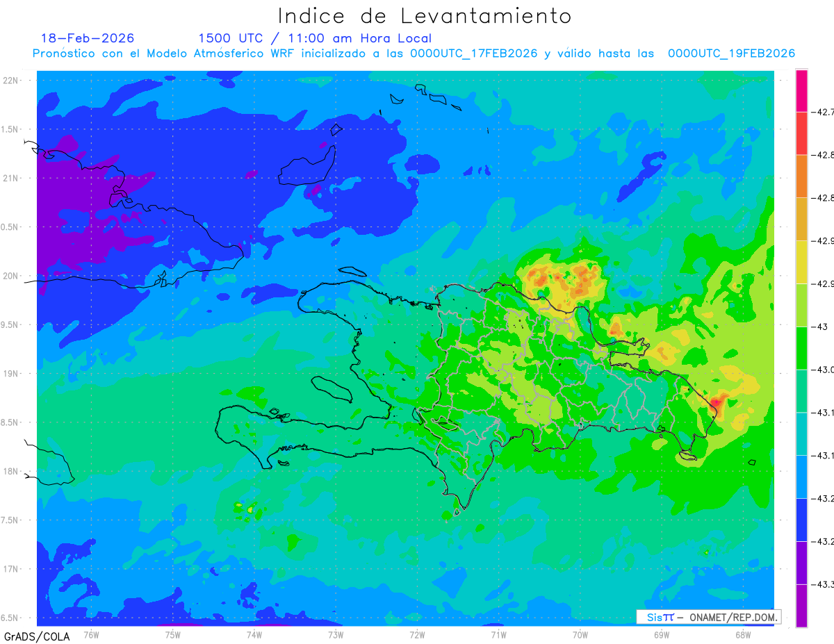Click the red segment of the color legend
The image size is (834, 644).
pyautogui.click(x=801, y=133)
